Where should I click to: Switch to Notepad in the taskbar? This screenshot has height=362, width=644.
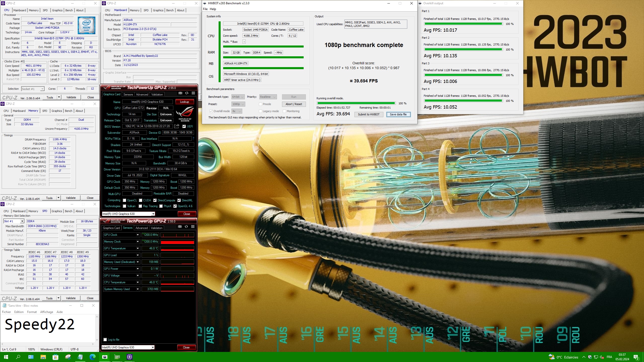80,357
